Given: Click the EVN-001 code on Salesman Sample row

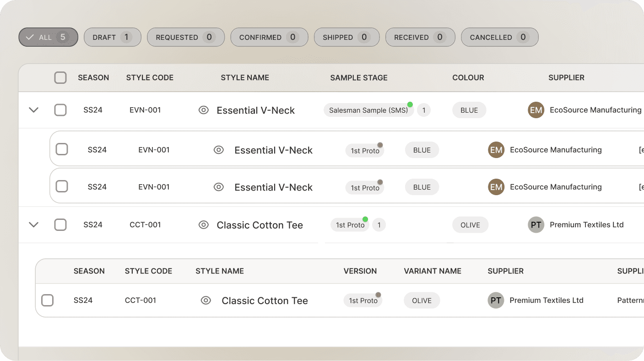Looking at the screenshot, I should (x=145, y=110).
